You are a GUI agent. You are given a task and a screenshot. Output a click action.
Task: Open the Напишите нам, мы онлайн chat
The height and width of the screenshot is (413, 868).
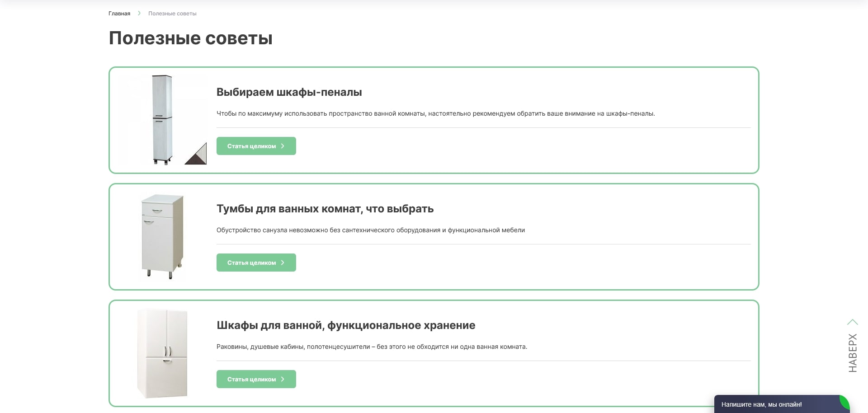761,404
